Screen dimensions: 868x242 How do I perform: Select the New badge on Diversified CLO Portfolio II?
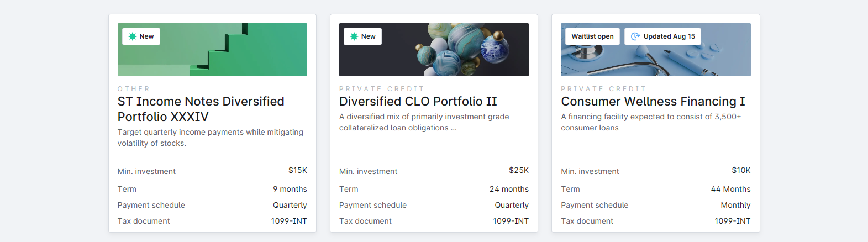(362, 36)
